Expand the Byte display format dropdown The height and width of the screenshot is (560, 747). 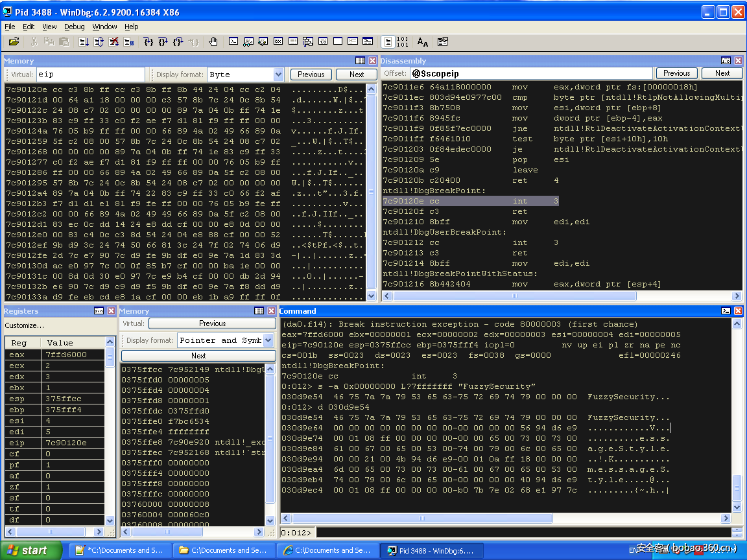278,75
